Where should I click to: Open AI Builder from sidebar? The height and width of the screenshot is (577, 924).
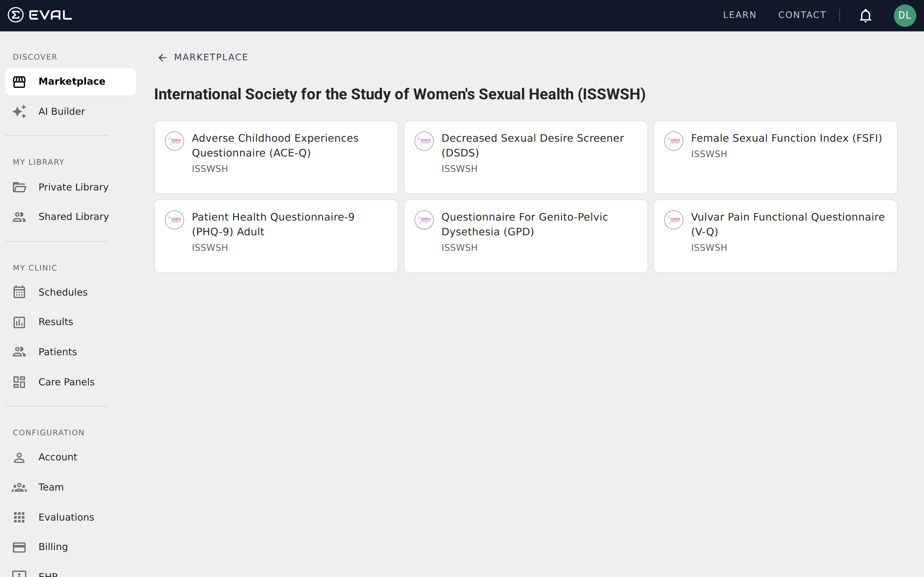pos(61,112)
